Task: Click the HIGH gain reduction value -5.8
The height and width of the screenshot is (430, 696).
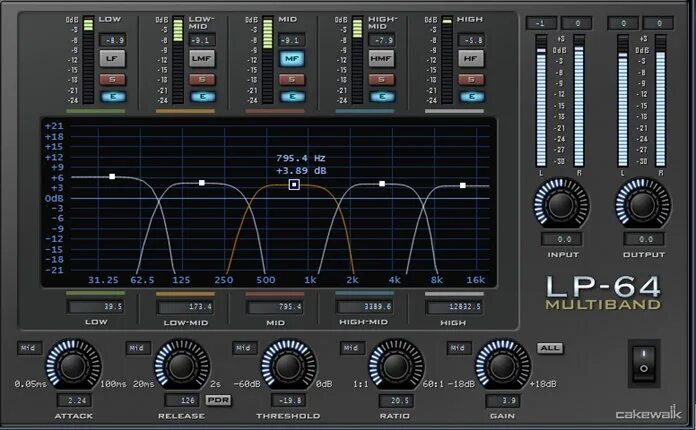Action: [x=471, y=40]
